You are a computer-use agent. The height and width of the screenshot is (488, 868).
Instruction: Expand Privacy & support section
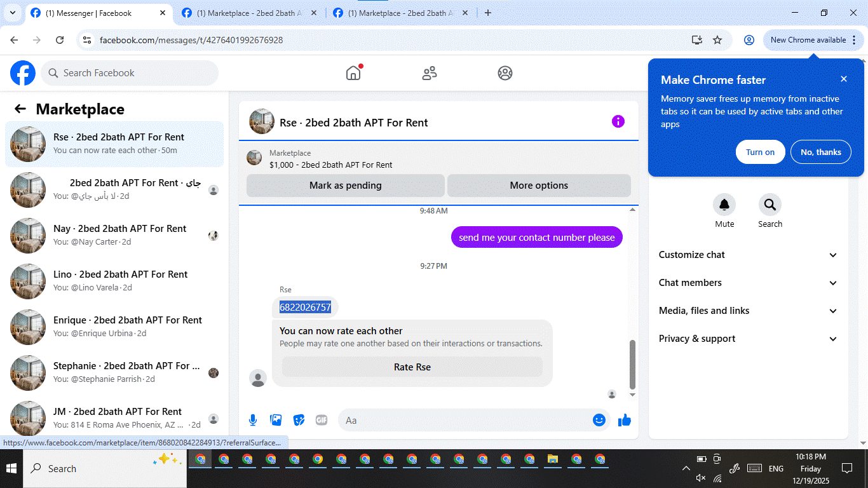pyautogui.click(x=748, y=339)
